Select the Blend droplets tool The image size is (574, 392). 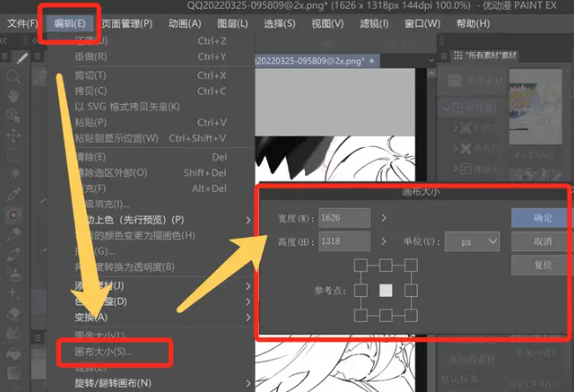coord(13,333)
